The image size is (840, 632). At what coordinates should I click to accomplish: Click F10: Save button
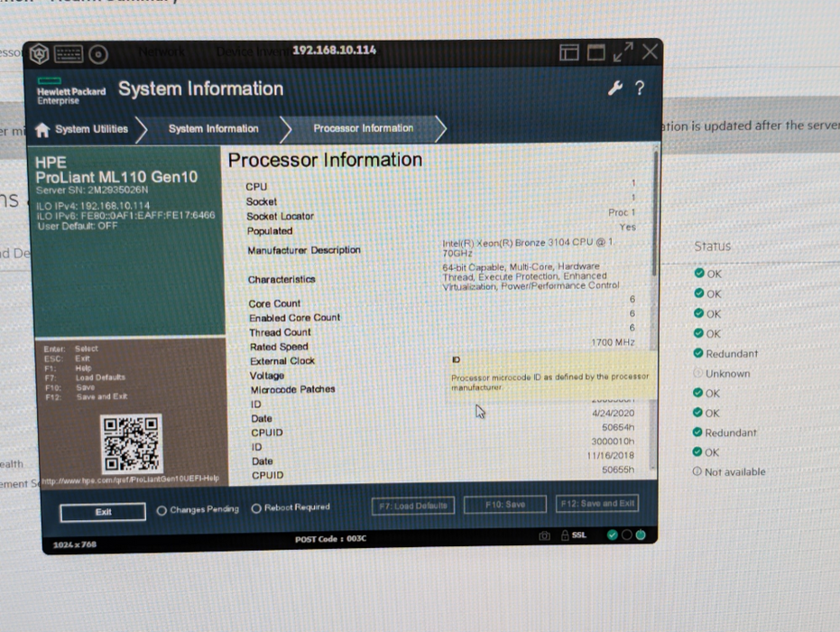(x=505, y=505)
